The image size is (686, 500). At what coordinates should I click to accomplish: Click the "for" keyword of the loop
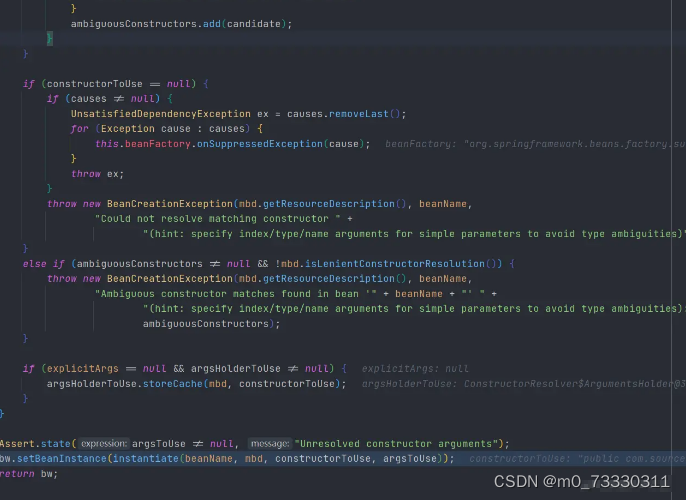(80, 129)
